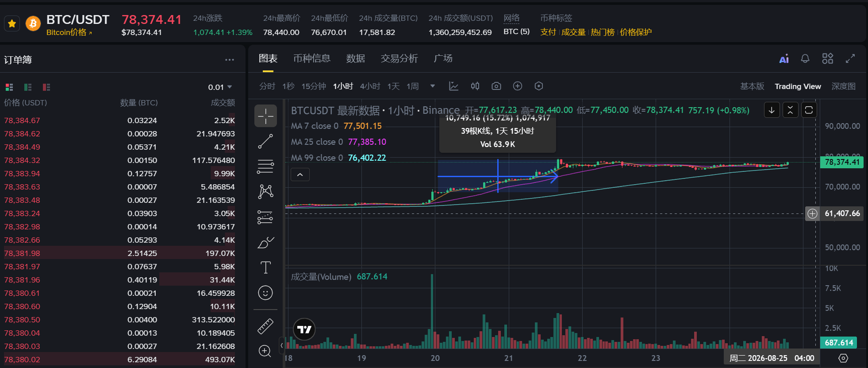Click the 78,374.41 current price label on axis

point(842,162)
